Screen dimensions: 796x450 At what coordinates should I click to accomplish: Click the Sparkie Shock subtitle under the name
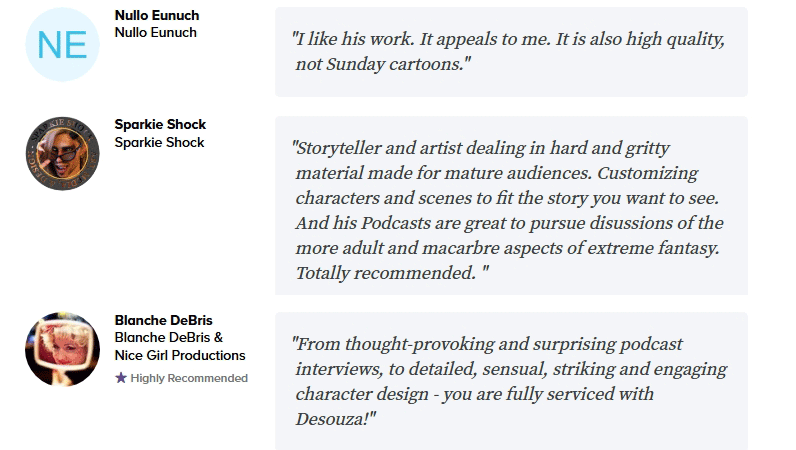160,142
